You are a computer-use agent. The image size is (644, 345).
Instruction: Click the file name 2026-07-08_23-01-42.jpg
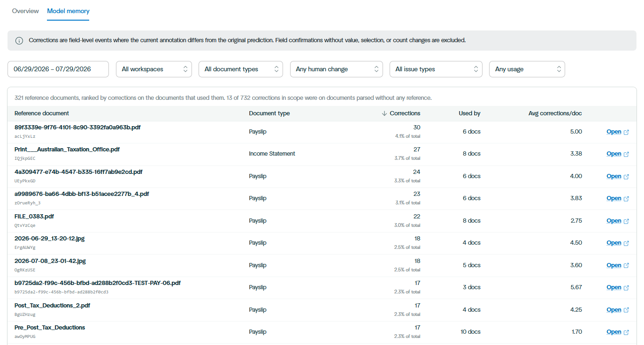50,261
